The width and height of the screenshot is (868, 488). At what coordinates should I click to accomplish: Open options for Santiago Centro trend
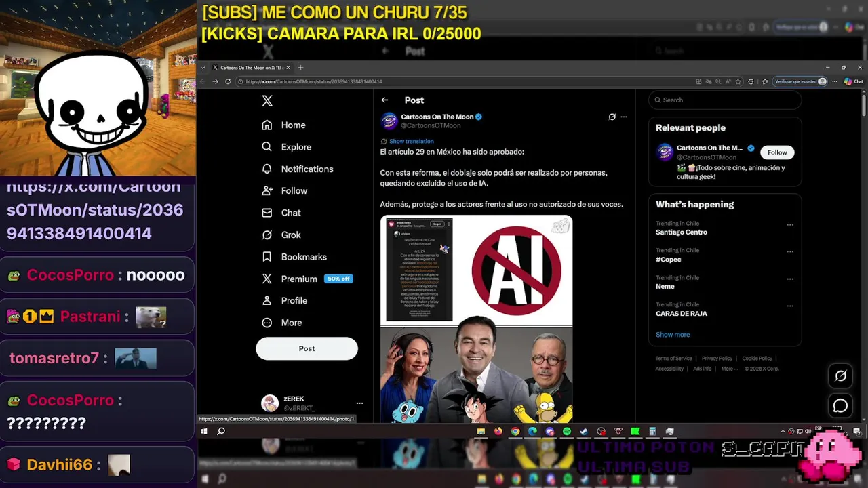(790, 224)
